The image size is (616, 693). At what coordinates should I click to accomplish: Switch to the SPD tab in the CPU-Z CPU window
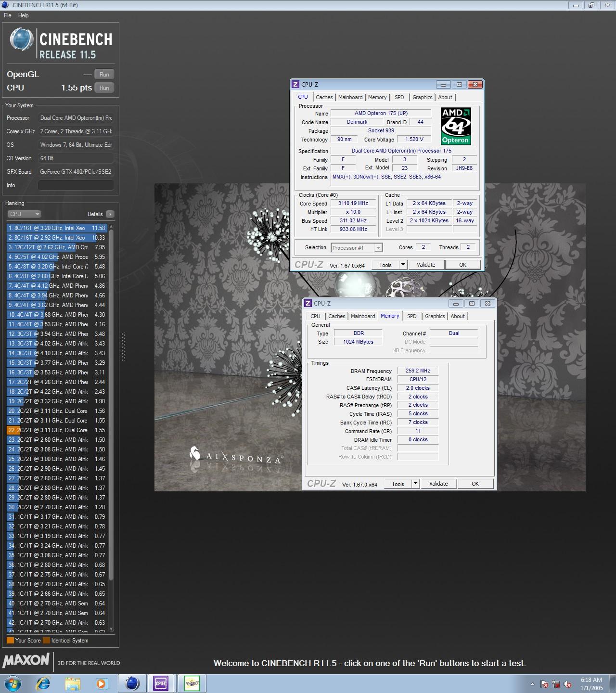(399, 97)
